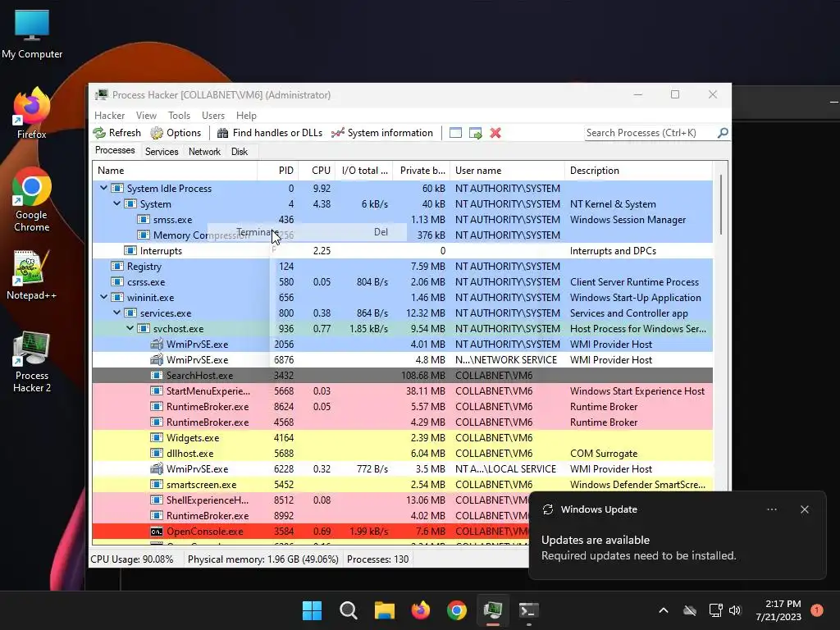Select the Interrupts process row
This screenshot has height=630, width=840.
tap(402, 251)
